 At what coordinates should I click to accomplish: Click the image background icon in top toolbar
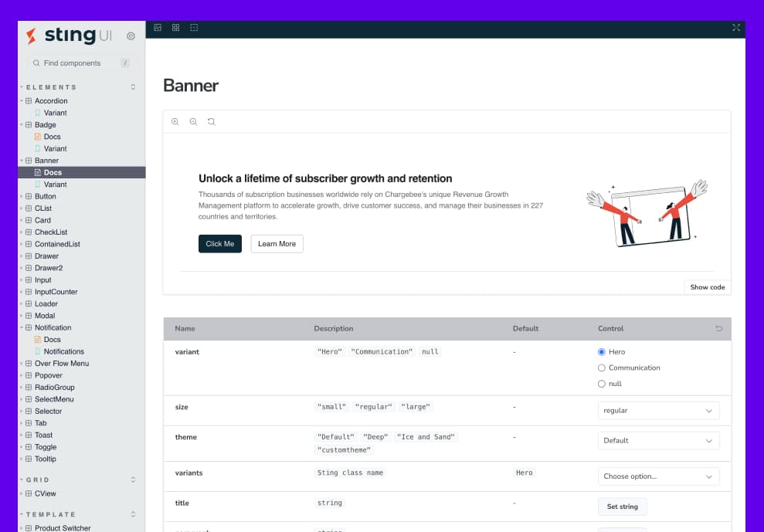point(158,28)
